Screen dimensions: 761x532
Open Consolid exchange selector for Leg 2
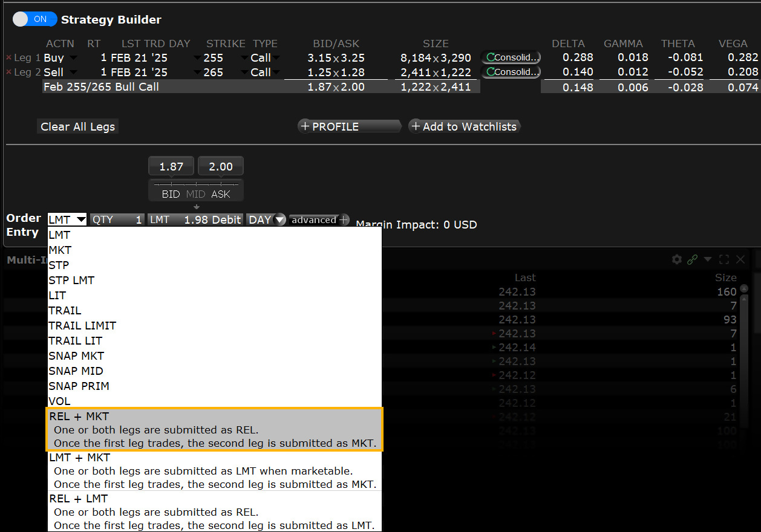pyautogui.click(x=511, y=71)
